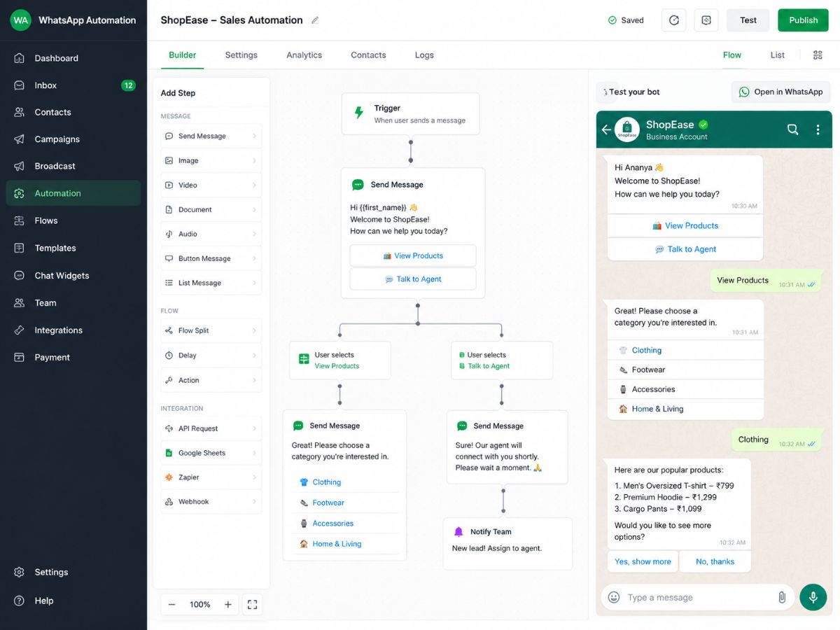
Task: Expand the Audio step option
Action: (211, 234)
